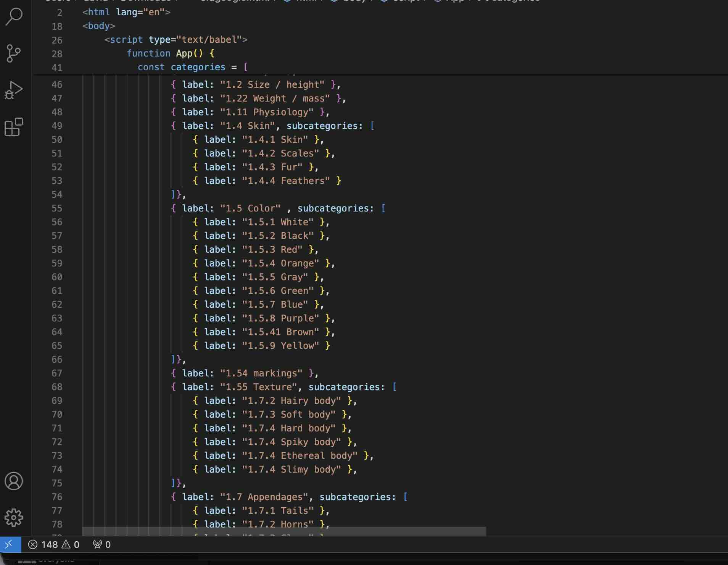Place cursor in "1.5.41 Brown" label text

pos(280,332)
